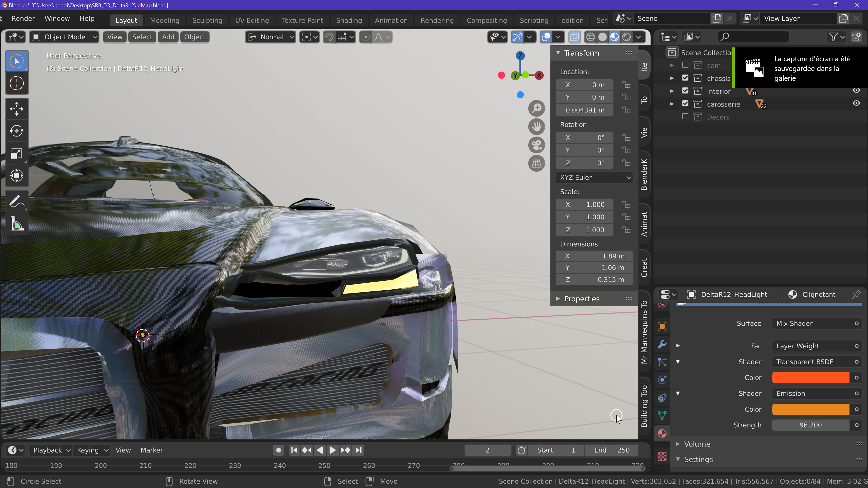Switch to the Shading workspace tab
The image size is (868, 488).
[x=349, y=20]
